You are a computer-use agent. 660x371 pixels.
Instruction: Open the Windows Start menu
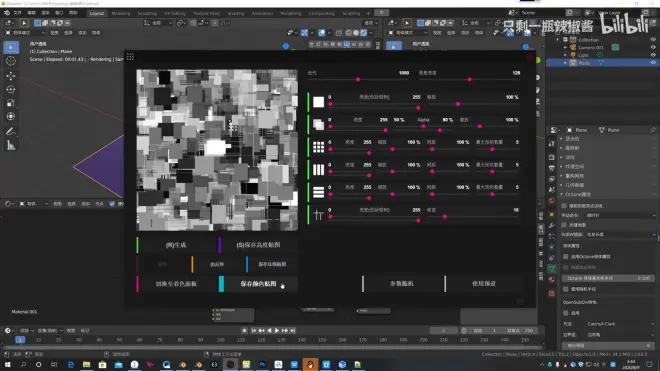[x=7, y=364]
